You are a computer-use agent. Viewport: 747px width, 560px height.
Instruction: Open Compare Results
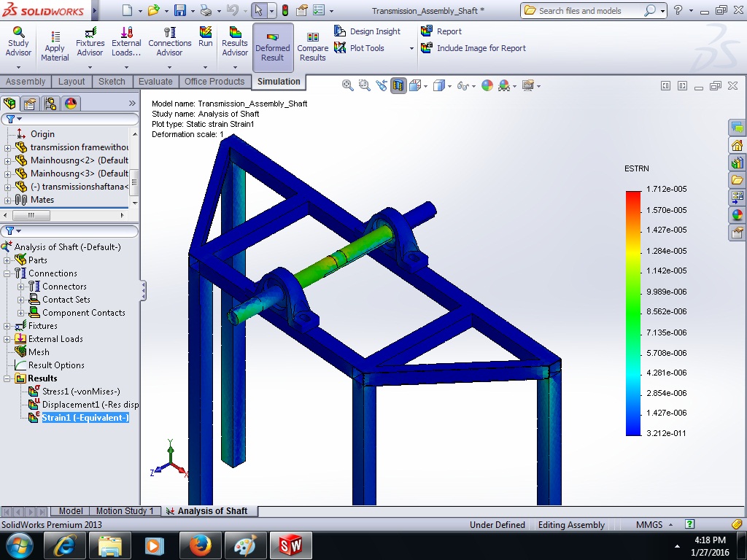tap(312, 47)
